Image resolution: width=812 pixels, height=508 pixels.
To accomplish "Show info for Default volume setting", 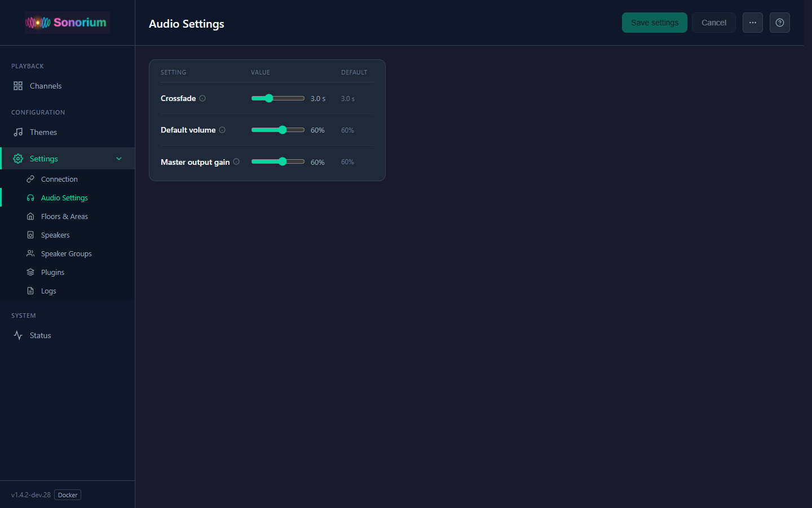I will 222,130.
